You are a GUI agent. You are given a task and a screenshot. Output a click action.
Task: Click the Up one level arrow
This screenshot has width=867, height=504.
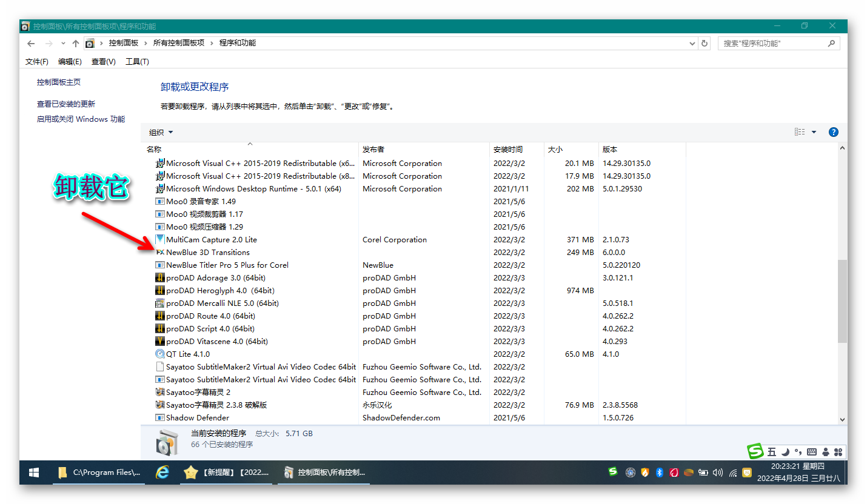76,44
